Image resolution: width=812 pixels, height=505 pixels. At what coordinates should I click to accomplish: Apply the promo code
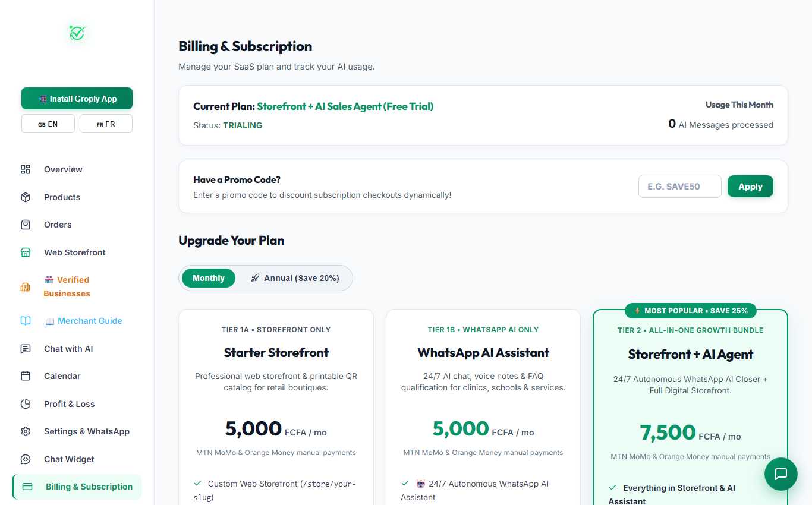click(750, 187)
